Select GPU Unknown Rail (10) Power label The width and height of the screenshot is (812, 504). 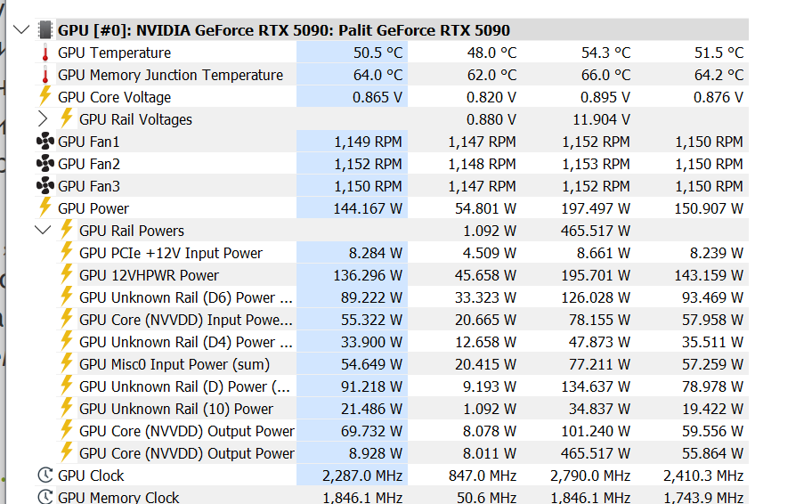point(176,410)
